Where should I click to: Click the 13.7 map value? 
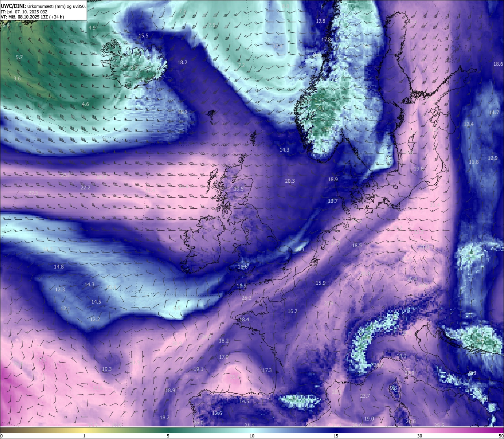333,201
